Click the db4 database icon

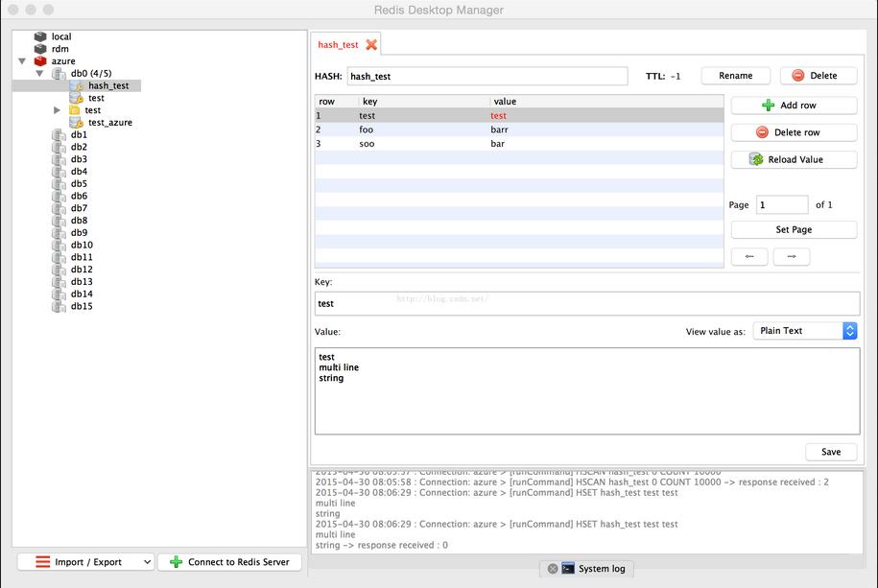tap(59, 172)
